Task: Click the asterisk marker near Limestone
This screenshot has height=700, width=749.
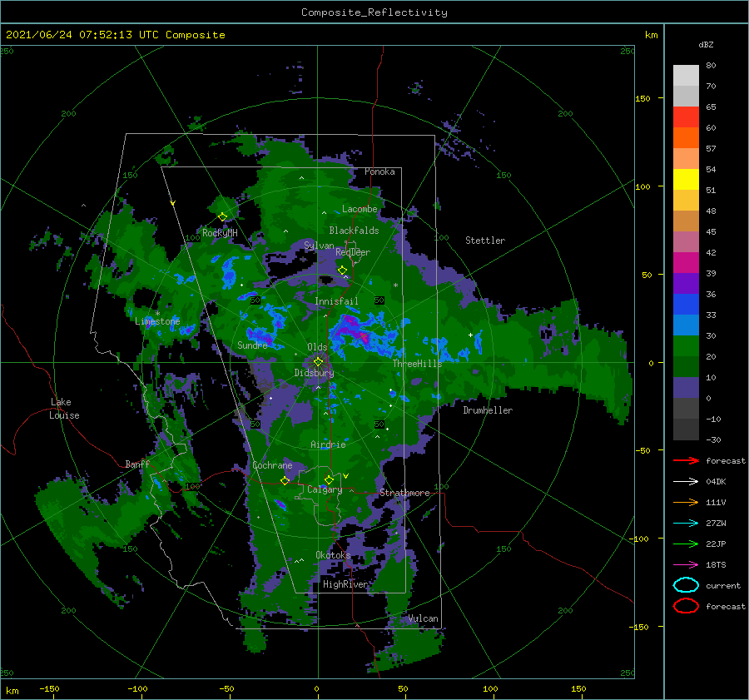Action: [157, 314]
